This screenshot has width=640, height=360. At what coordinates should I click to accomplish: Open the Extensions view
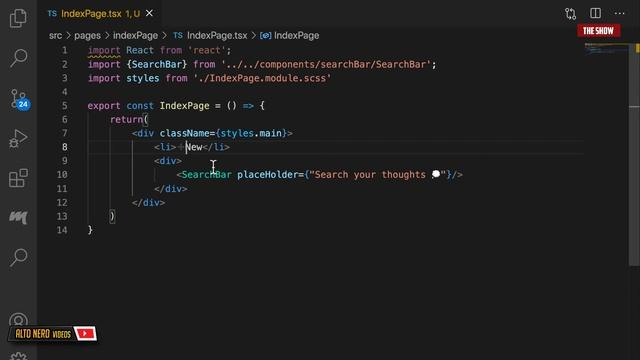click(x=18, y=178)
